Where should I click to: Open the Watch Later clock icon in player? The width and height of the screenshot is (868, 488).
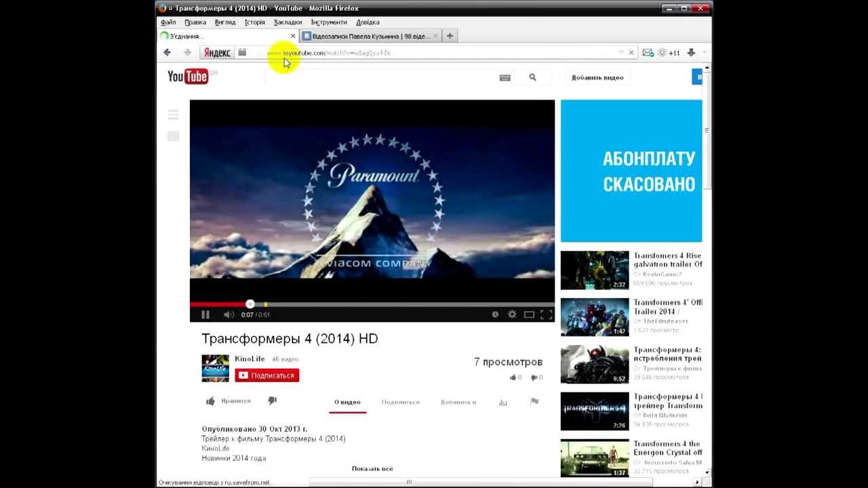point(495,314)
